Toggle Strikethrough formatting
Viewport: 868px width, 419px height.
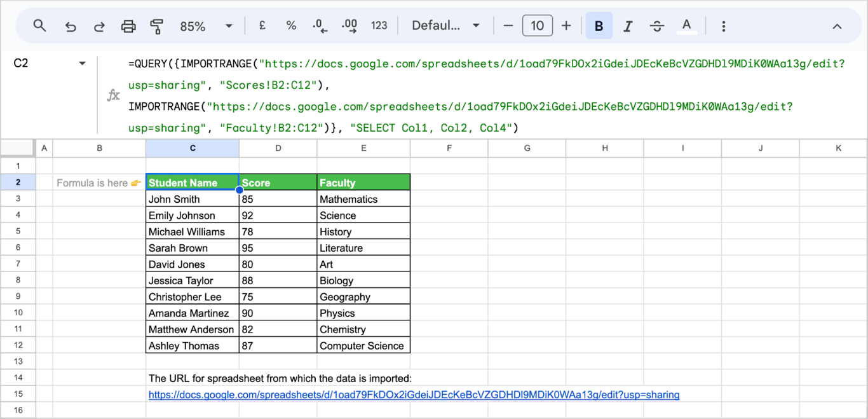(x=657, y=26)
